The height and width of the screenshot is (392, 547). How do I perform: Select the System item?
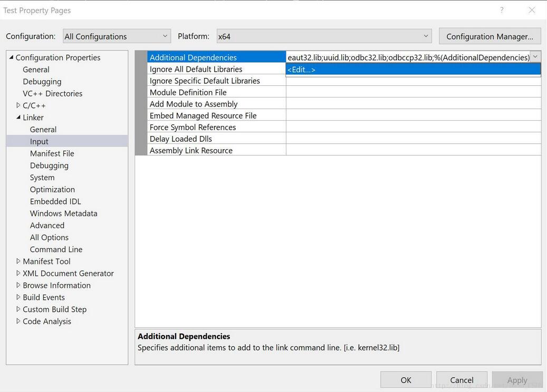click(42, 178)
